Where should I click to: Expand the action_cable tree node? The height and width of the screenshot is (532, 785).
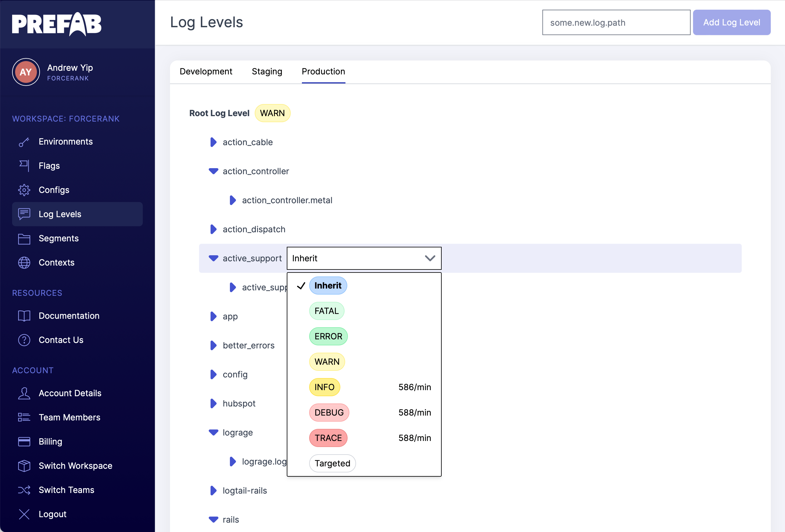tap(213, 142)
